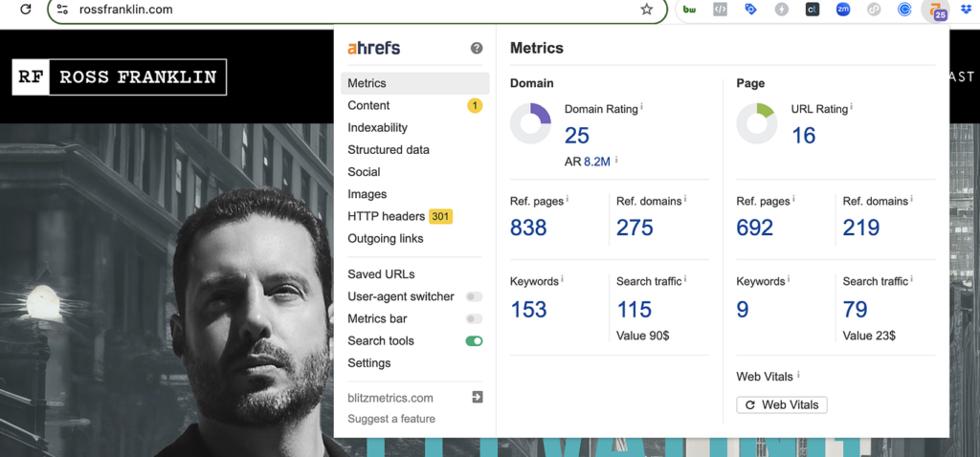The image size is (980, 457).
Task: Open the gray chain link extension
Action: [874, 10]
